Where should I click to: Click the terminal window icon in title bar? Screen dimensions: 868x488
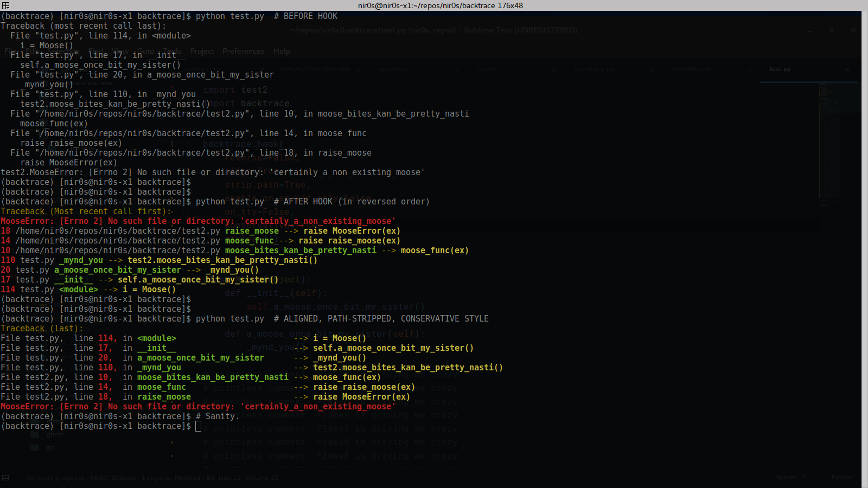[x=5, y=5]
